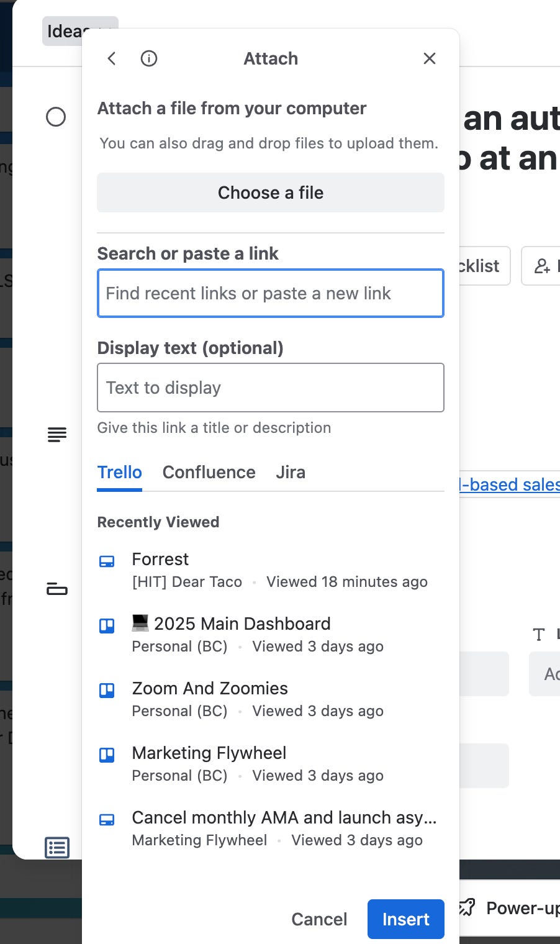Select the Forrest recently viewed card

coord(271,570)
